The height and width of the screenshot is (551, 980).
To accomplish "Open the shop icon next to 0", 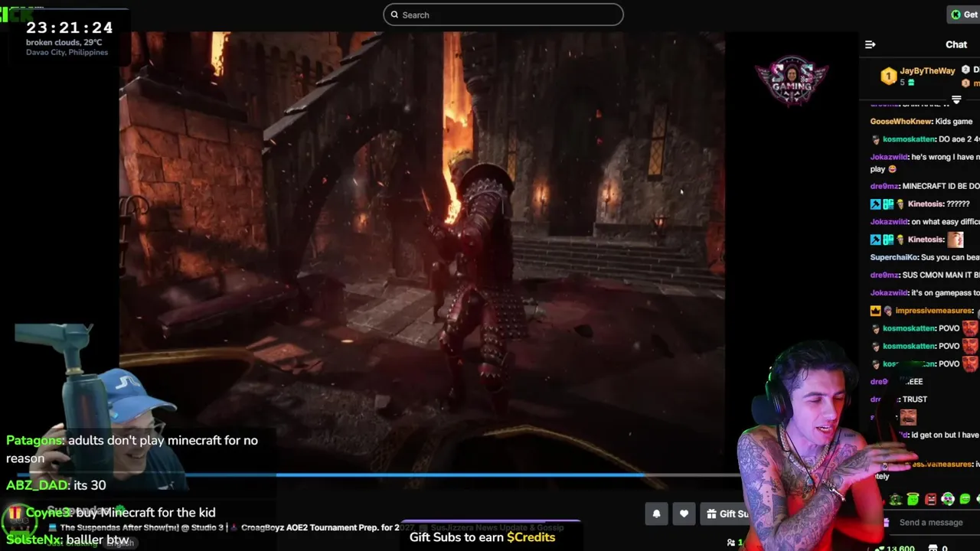I will tap(933, 547).
